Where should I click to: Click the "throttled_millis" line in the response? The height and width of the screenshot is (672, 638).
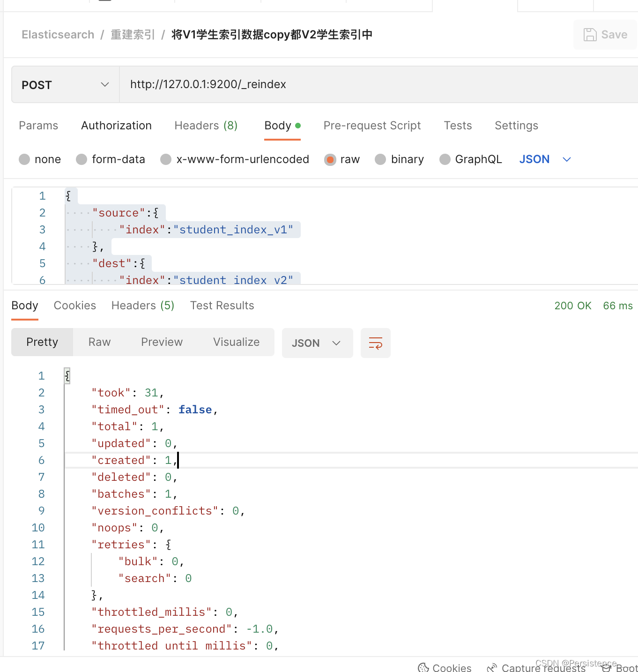(164, 612)
